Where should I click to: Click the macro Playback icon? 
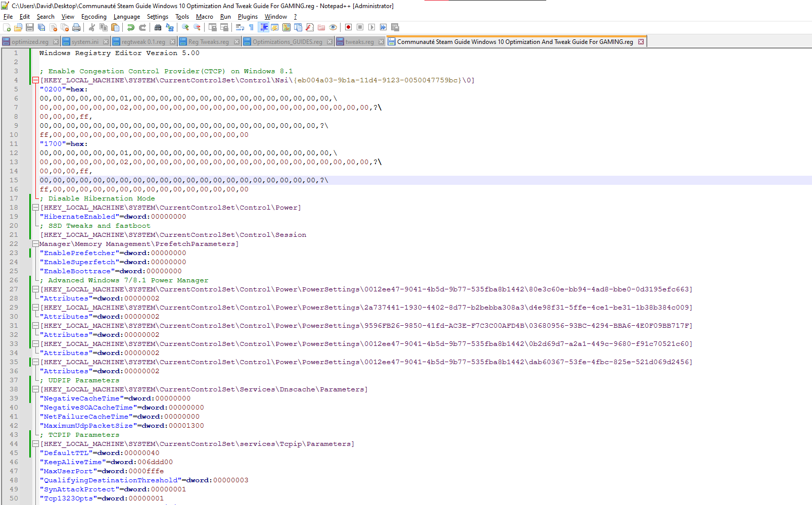[x=372, y=27]
